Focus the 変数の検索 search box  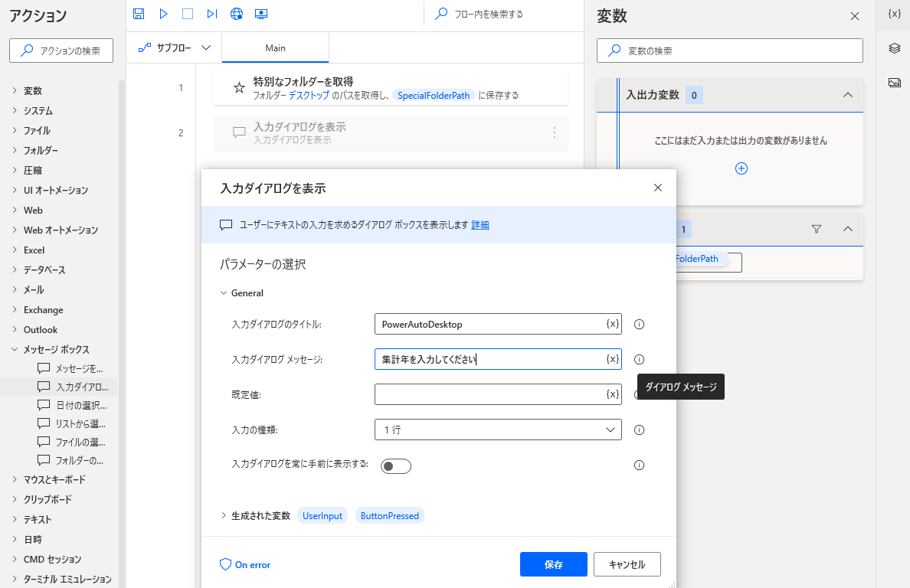pyautogui.click(x=729, y=51)
